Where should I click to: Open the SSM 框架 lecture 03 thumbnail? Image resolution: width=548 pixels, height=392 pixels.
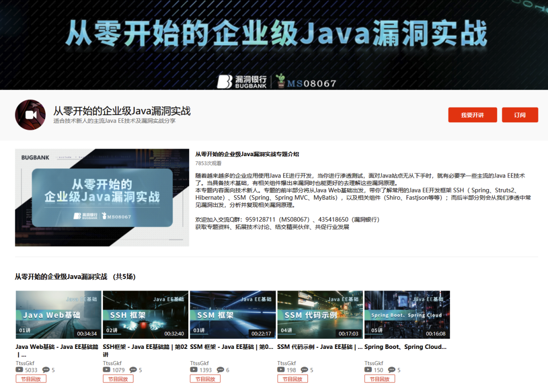pos(233,315)
